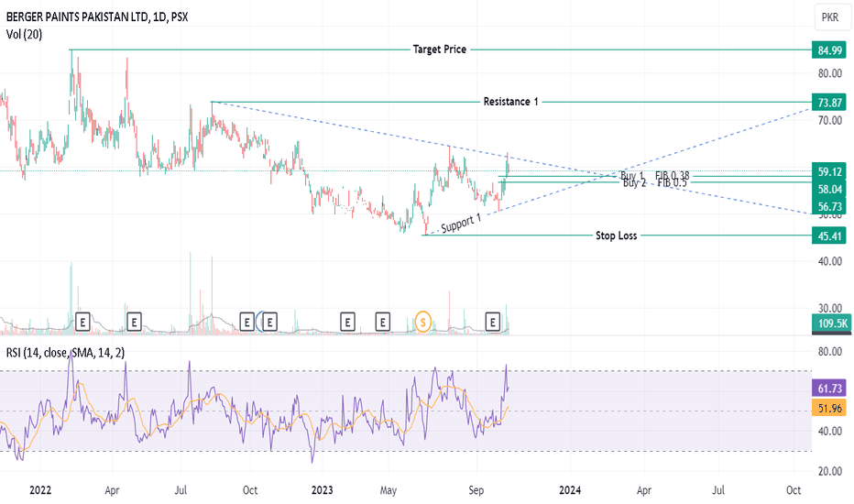Image resolution: width=854 pixels, height=504 pixels.
Task: Click the 84.99 target price tag
Action: coord(829,50)
